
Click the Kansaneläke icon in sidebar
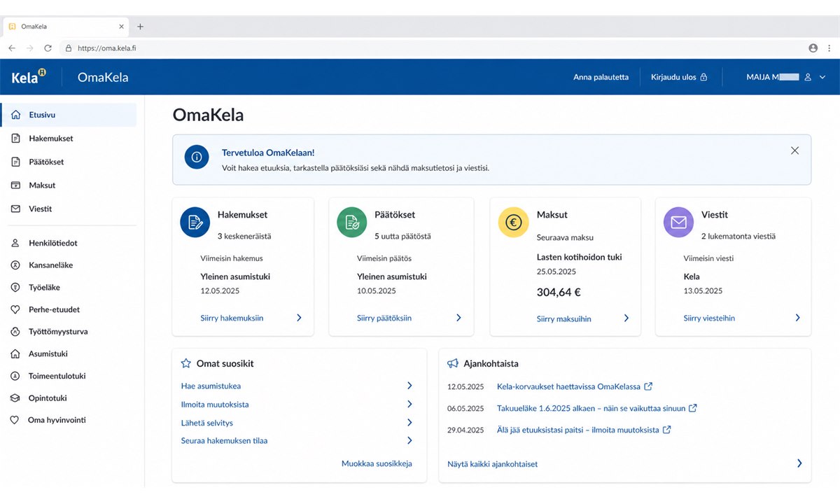click(x=15, y=265)
